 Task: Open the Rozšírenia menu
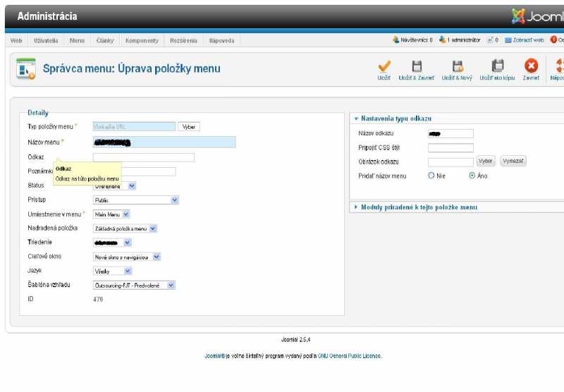tap(183, 40)
